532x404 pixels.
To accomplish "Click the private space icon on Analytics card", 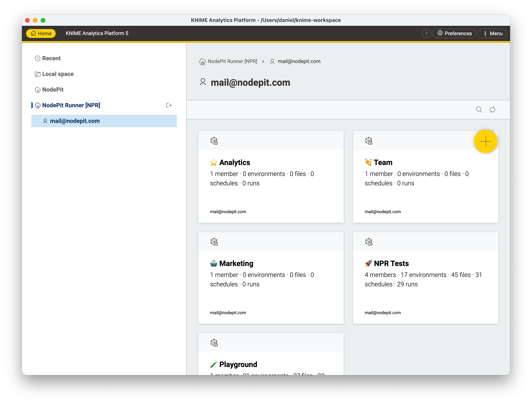I will [214, 141].
